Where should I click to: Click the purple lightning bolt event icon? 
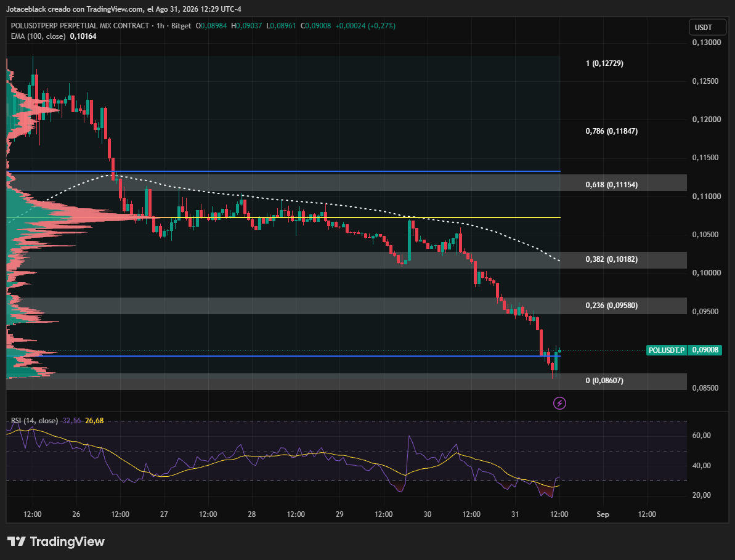(559, 403)
